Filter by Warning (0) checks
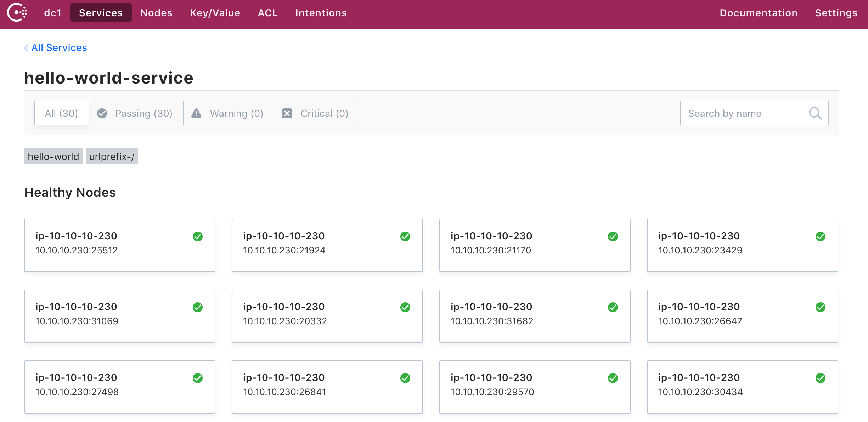Image resolution: width=868 pixels, height=422 pixels. (x=229, y=113)
